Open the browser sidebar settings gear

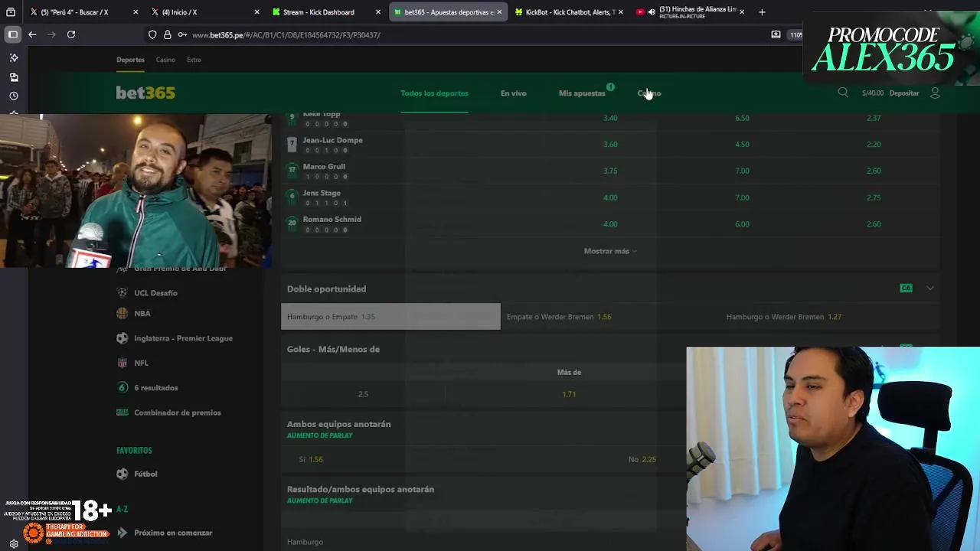[14, 544]
